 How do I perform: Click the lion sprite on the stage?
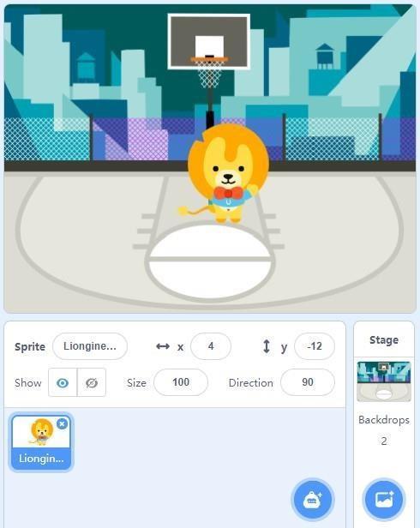pos(225,173)
